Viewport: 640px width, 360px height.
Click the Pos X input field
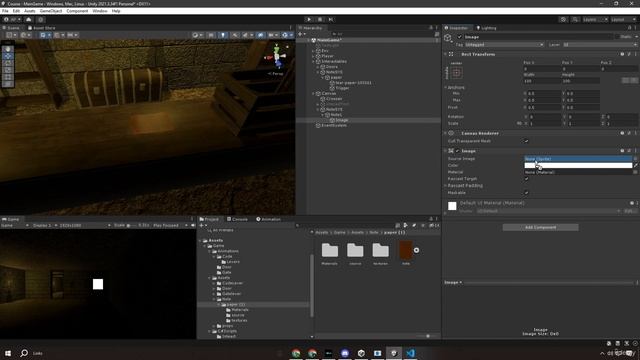point(541,69)
